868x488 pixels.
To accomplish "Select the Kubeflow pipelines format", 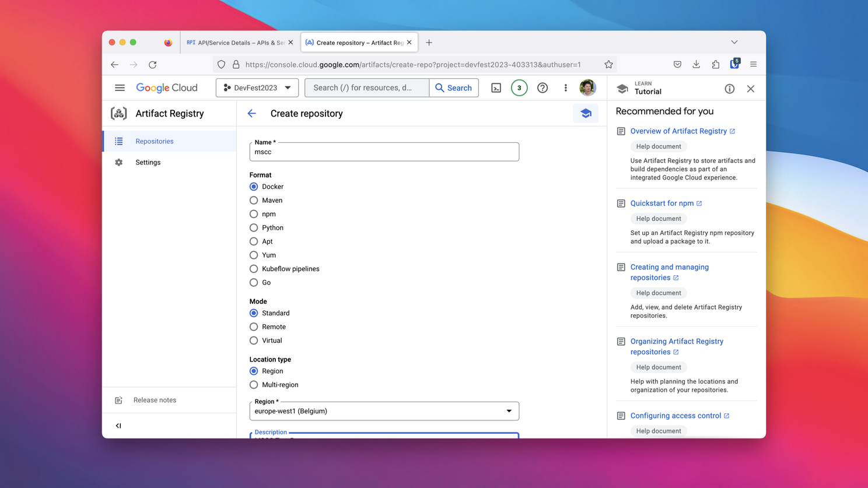I will coord(254,269).
